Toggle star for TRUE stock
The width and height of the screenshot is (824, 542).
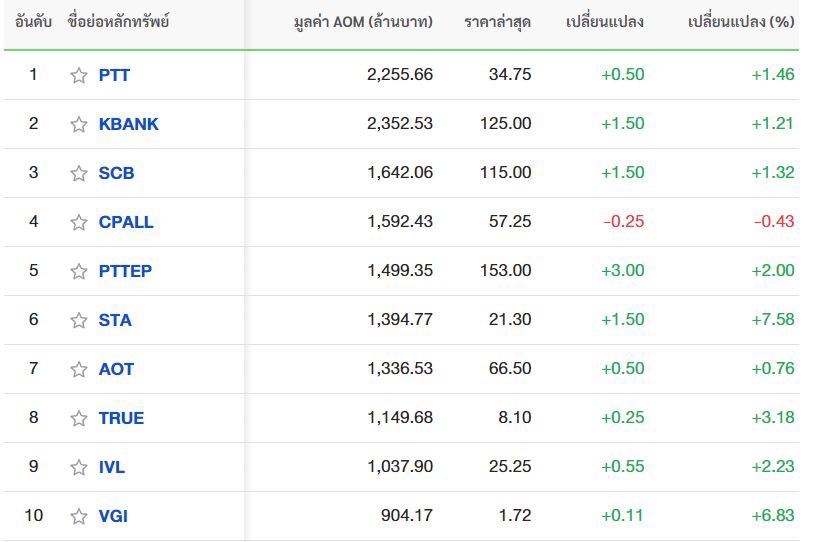tap(79, 418)
